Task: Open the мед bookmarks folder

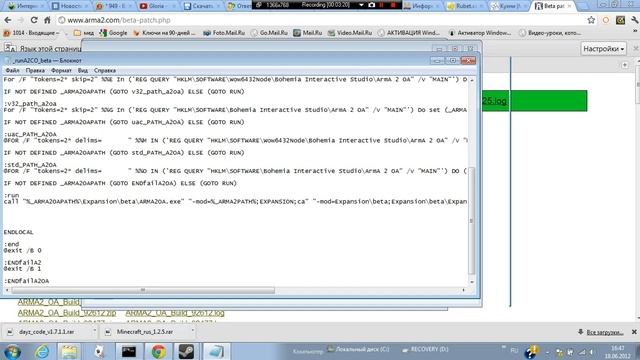Action: tap(84, 33)
